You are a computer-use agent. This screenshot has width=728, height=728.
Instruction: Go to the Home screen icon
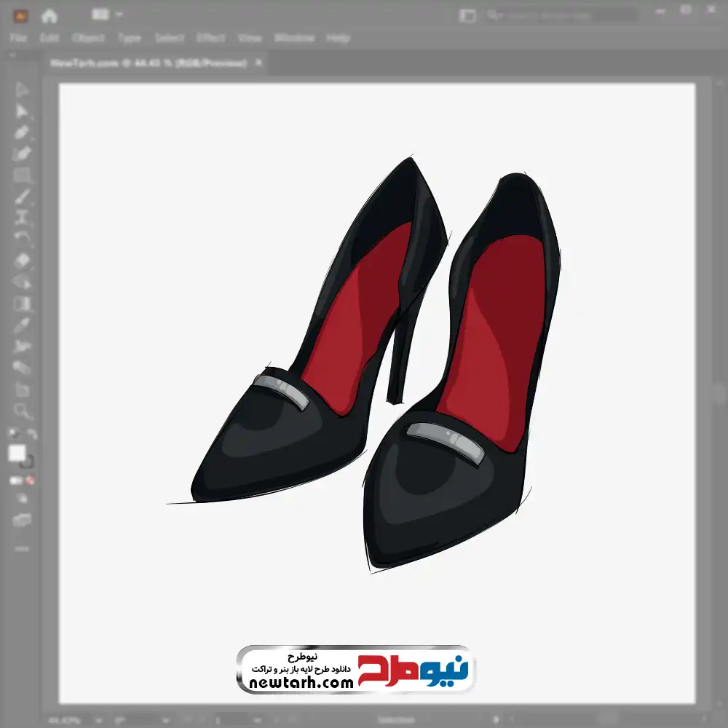(x=49, y=15)
